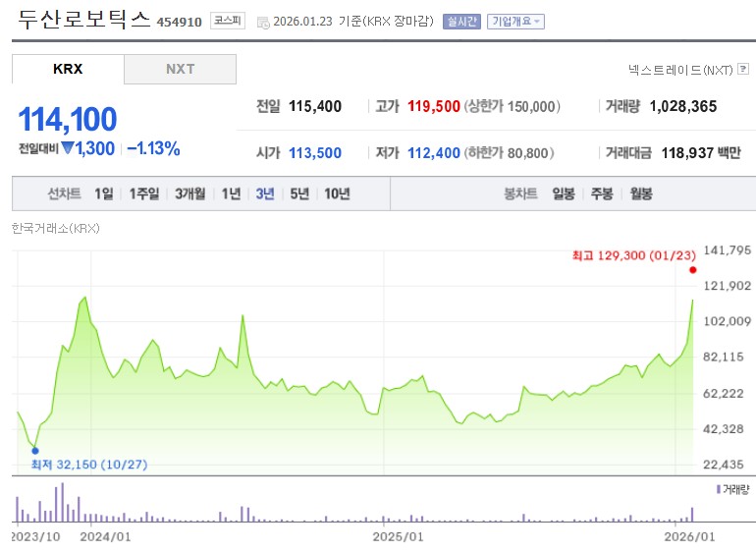Click the 넥스트레이드(NXT) link

(680, 70)
